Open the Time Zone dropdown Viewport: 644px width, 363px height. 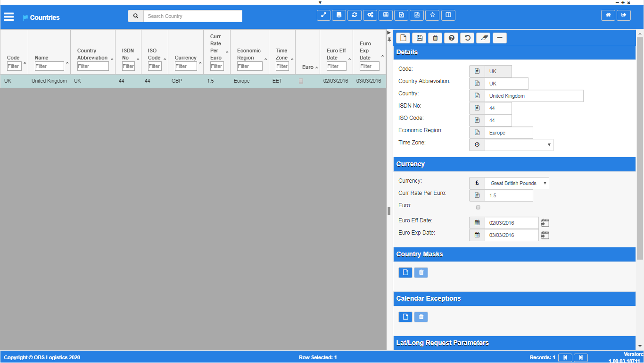point(519,145)
